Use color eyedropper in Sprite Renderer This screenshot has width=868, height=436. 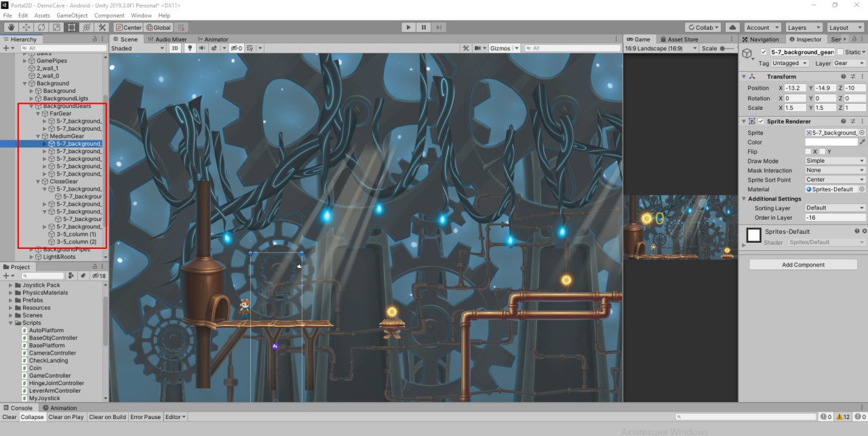(x=863, y=142)
